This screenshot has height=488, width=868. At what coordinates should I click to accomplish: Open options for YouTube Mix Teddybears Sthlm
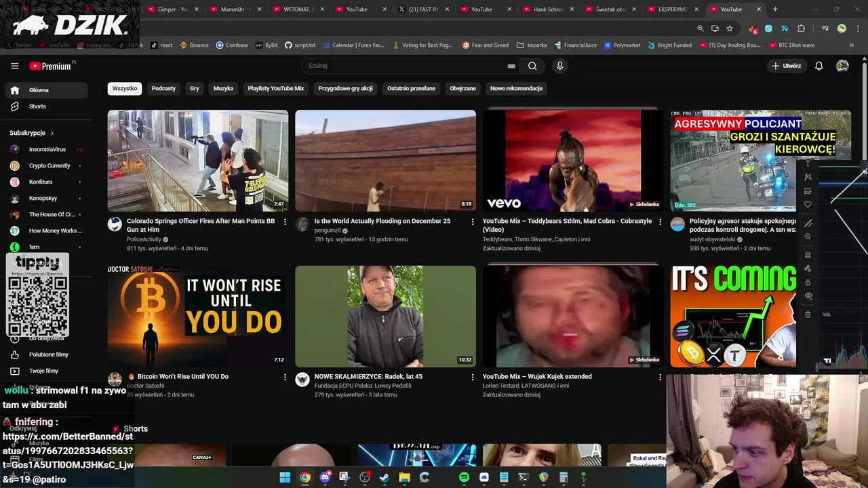pyautogui.click(x=660, y=222)
